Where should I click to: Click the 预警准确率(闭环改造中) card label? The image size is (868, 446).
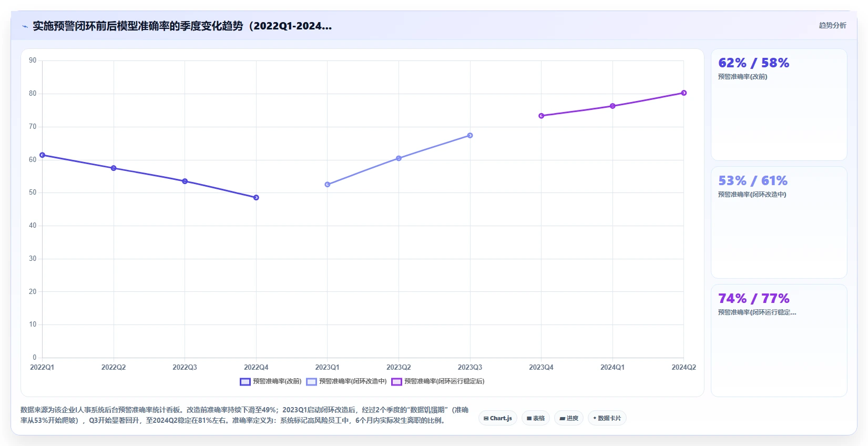[752, 195]
